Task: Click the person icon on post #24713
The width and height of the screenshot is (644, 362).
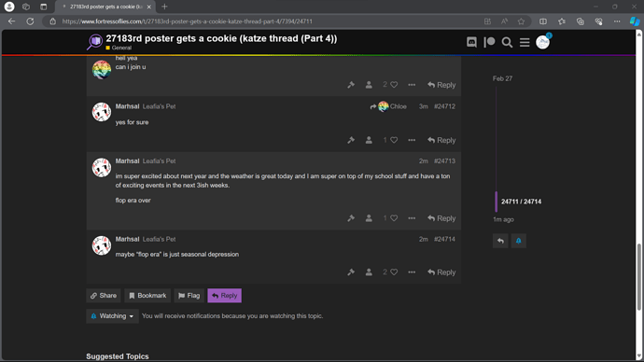Action: pos(369,218)
